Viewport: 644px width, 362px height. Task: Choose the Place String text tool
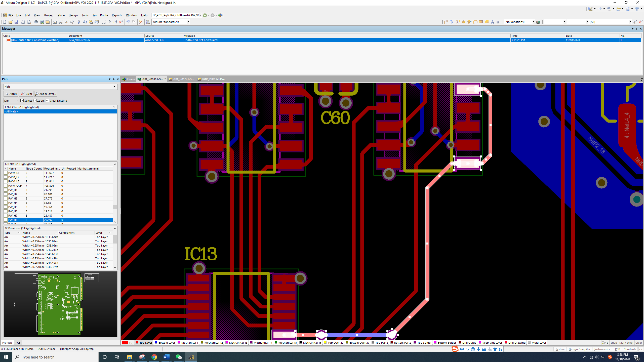click(x=492, y=22)
